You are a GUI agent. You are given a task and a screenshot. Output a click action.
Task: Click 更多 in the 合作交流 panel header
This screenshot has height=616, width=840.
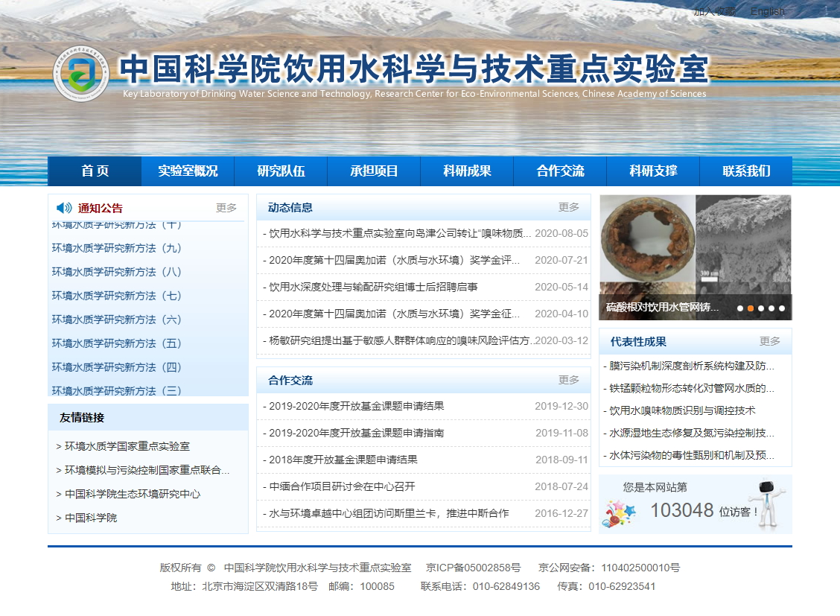tap(568, 380)
